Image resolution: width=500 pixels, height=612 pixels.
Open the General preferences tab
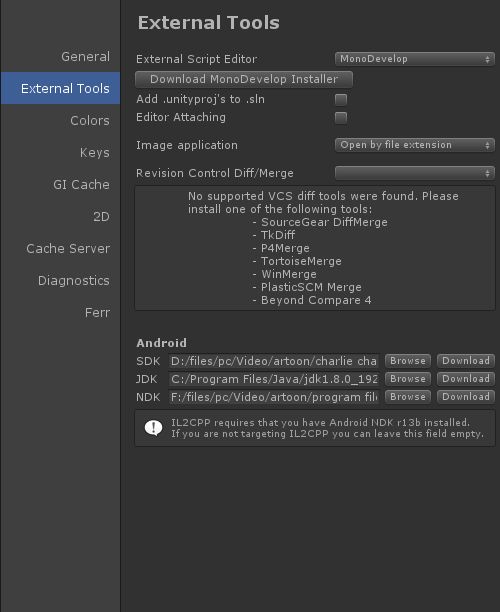point(60,57)
